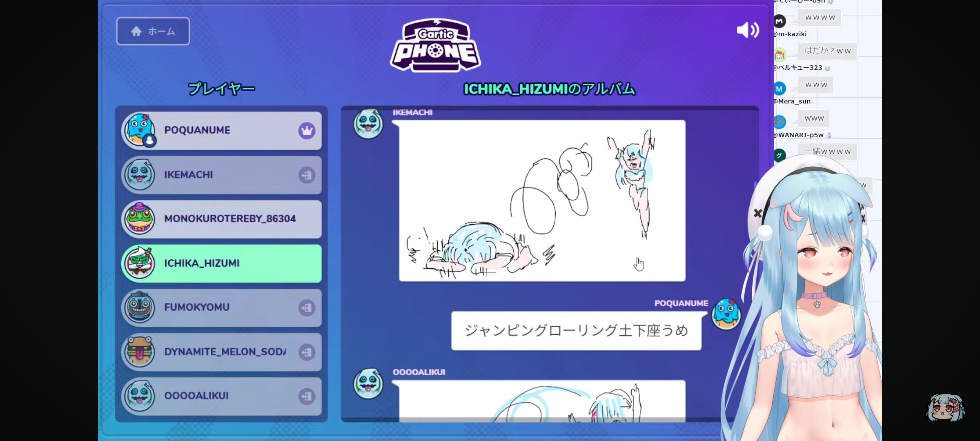980x441 pixels.
Task: Click kick icon next to OOOOALIKUI
Action: (x=307, y=396)
